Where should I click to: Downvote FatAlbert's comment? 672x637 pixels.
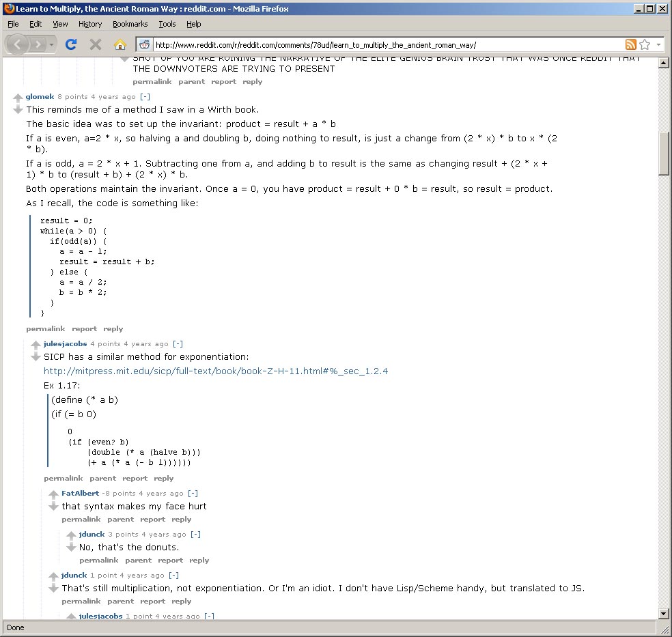tap(53, 507)
